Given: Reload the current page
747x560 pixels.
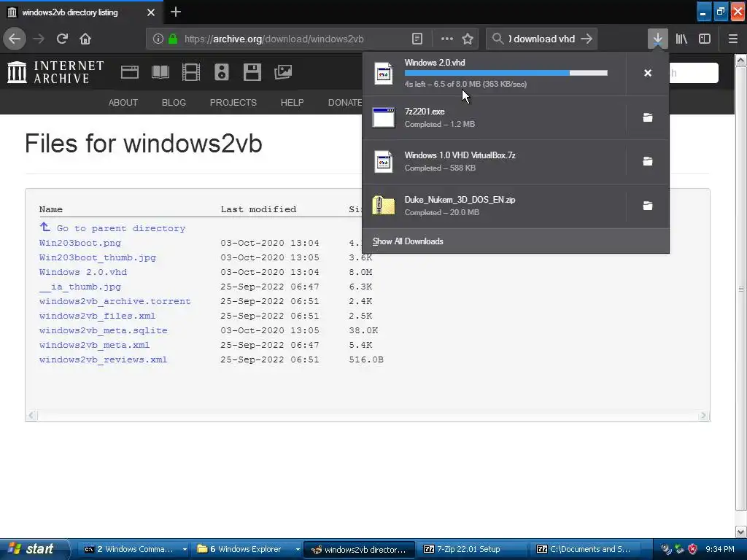Looking at the screenshot, I should click(x=62, y=39).
